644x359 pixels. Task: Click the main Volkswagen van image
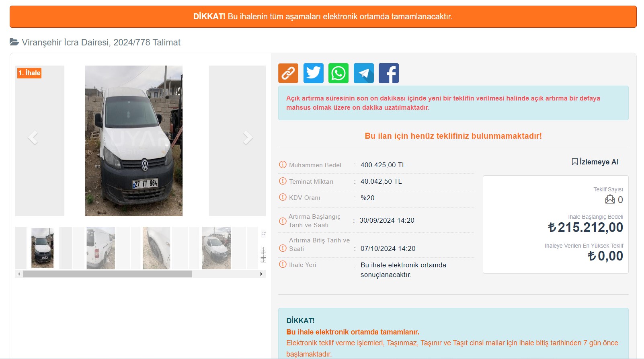pyautogui.click(x=134, y=141)
